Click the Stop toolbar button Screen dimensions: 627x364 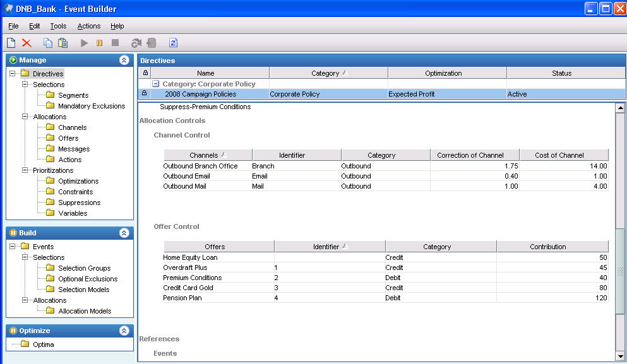(115, 42)
